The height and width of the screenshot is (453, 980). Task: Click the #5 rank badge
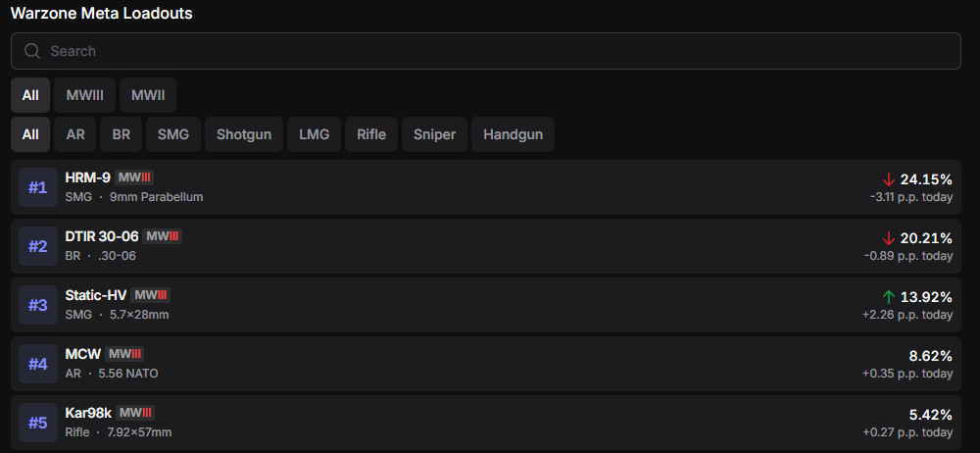pyautogui.click(x=37, y=423)
